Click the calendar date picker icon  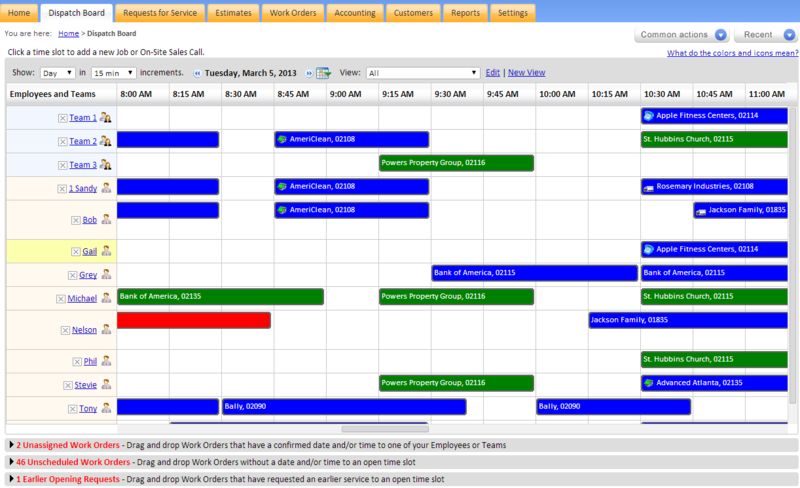click(323, 73)
